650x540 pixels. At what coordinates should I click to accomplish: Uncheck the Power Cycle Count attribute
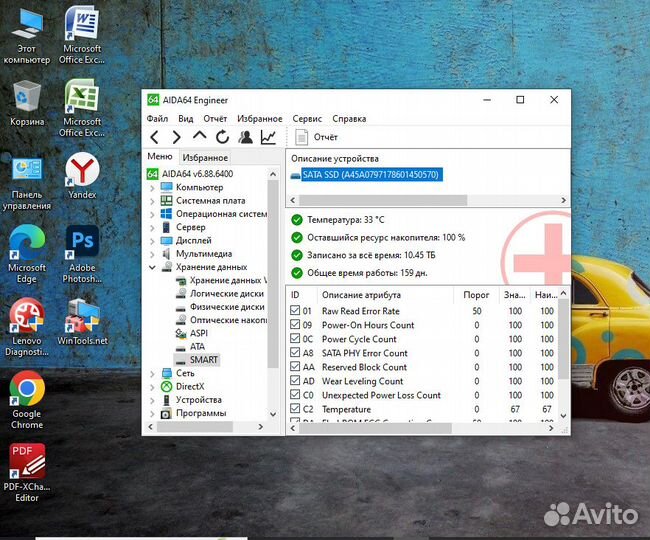[x=295, y=339]
